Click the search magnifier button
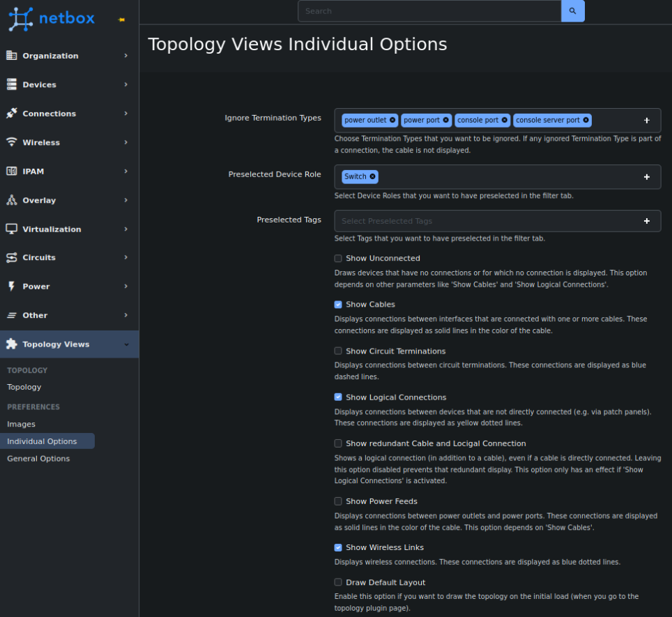This screenshot has height=617, width=672. coord(572,10)
